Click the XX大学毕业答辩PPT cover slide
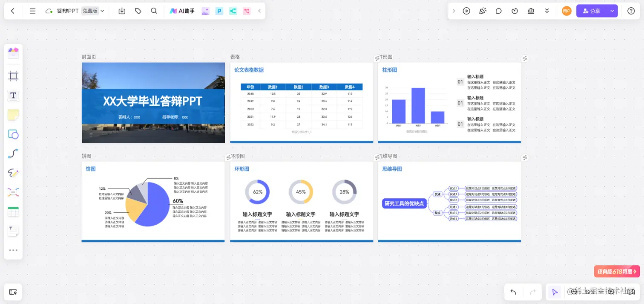 coord(153,103)
